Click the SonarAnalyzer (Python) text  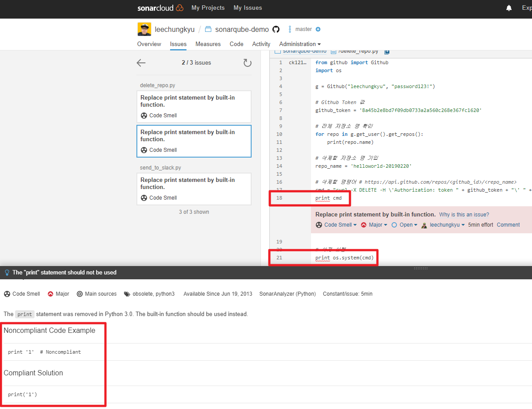pyautogui.click(x=287, y=294)
